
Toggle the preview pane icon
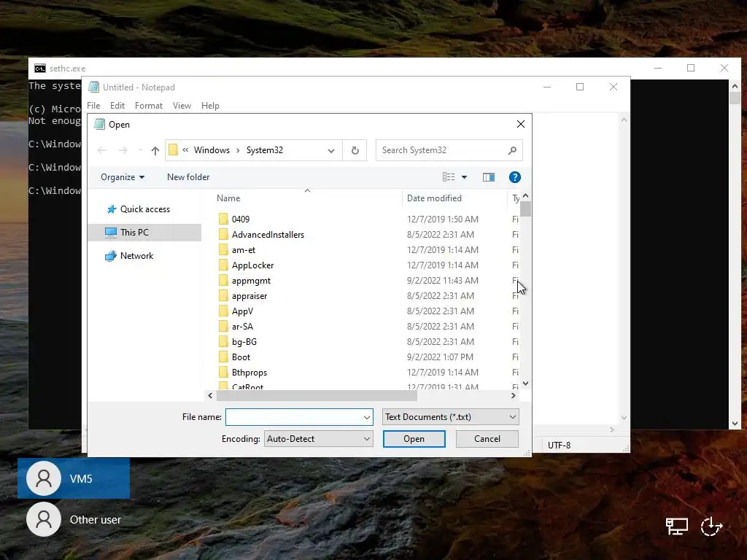coord(488,177)
